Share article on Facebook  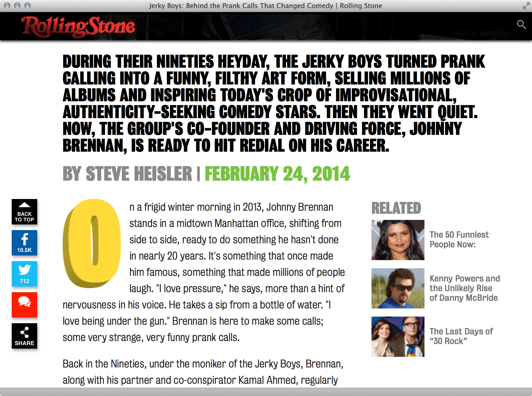click(24, 243)
